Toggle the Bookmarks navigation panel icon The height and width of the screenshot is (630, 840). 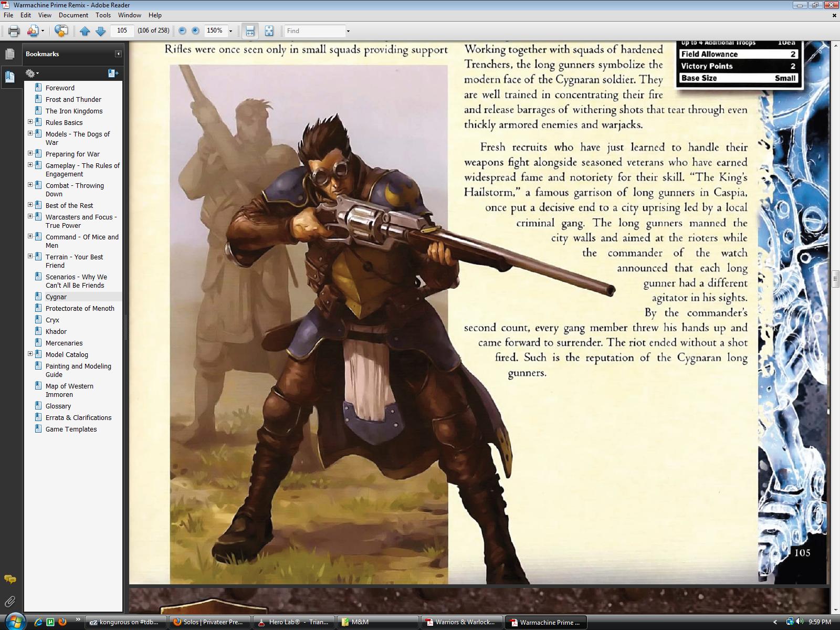(9, 77)
